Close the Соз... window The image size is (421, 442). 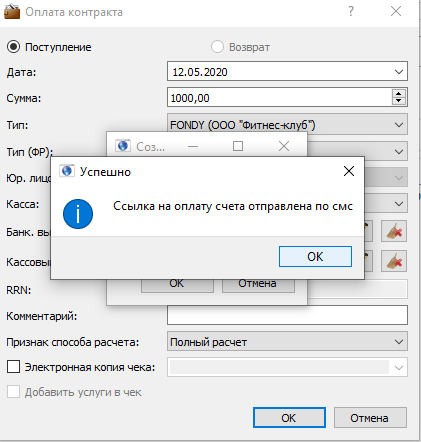pyautogui.click(x=284, y=146)
